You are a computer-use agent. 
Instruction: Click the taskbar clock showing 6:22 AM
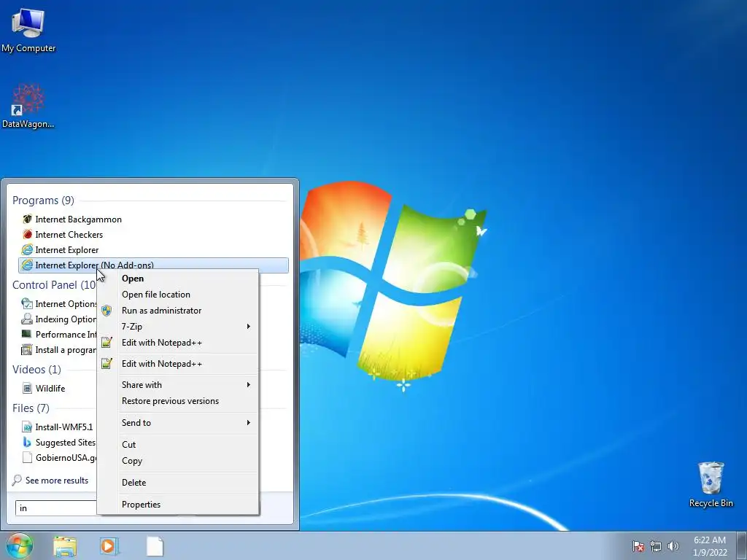click(710, 546)
